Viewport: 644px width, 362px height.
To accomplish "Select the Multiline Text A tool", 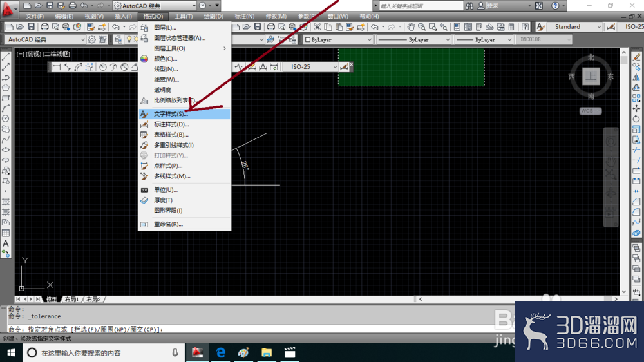I will pyautogui.click(x=6, y=243).
